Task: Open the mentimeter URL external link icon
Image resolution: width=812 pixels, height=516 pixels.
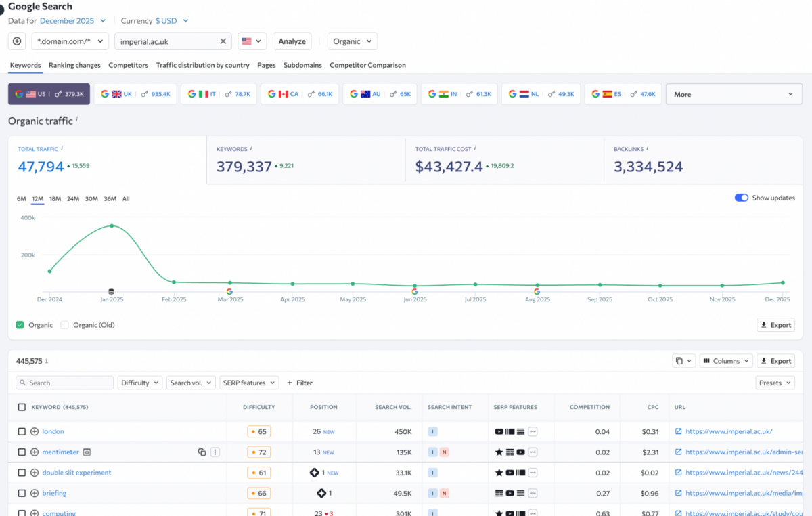Action: point(678,452)
